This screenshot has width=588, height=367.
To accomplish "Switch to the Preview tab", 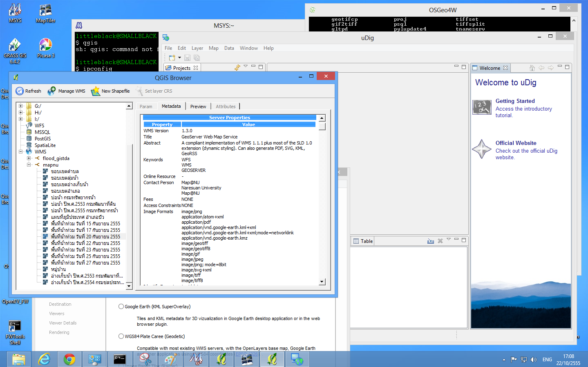I will [x=198, y=107].
